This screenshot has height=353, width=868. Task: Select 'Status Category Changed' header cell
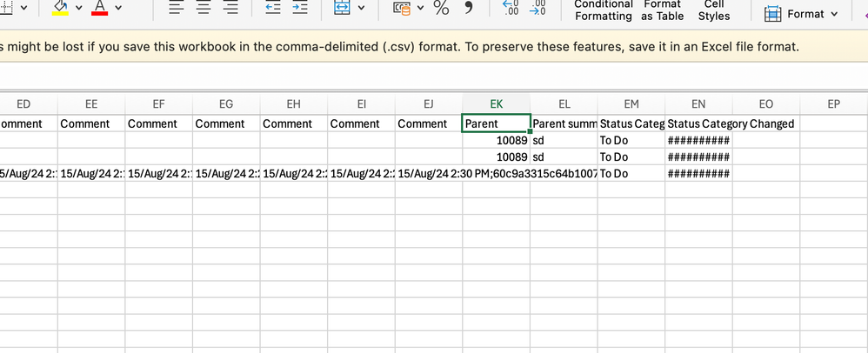tap(699, 123)
